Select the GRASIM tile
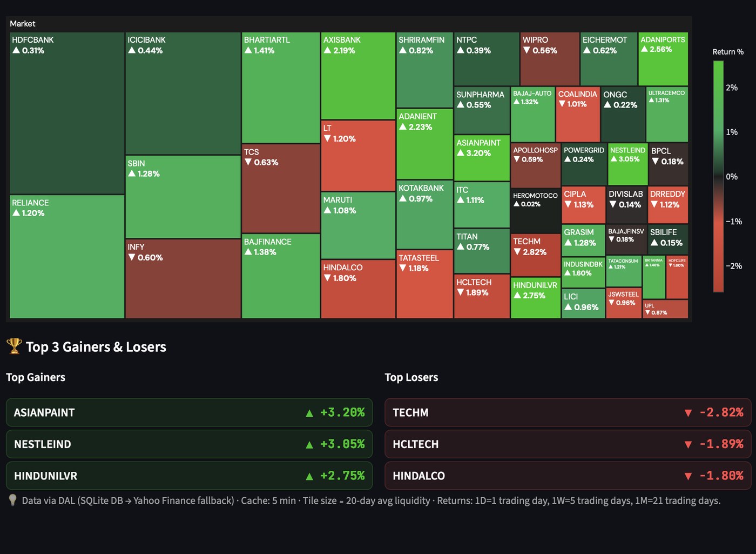This screenshot has height=554, width=756. tap(583, 241)
